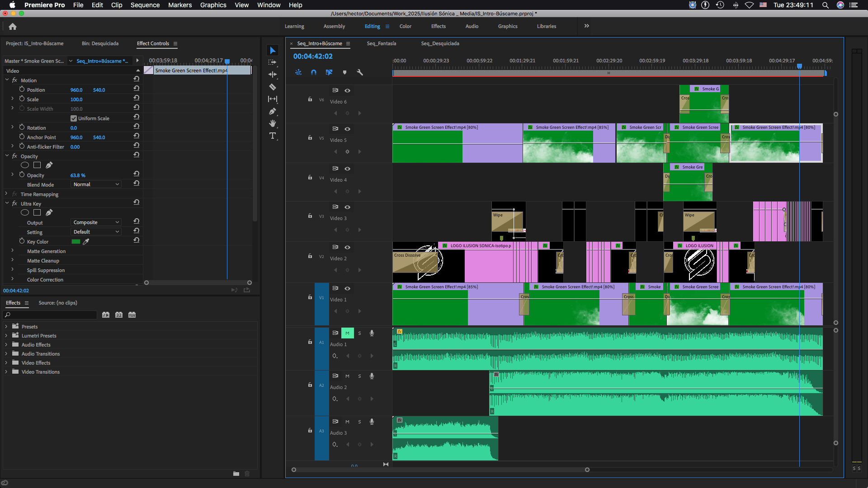Click the YUV effects filter icon
The width and height of the screenshot is (868, 488).
[x=132, y=315]
